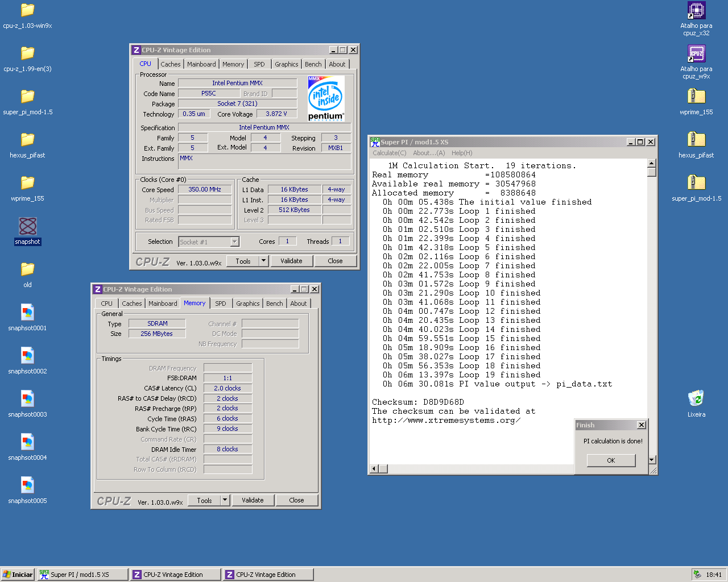Expand the Tools dropdown in the Memory tab window
Viewport: 728px width, 582px height.
225,500
